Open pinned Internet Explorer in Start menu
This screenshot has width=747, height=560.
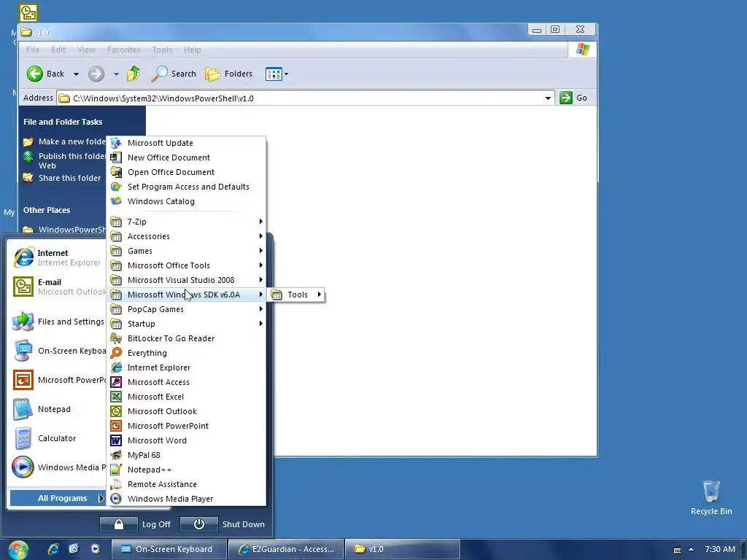(57, 257)
